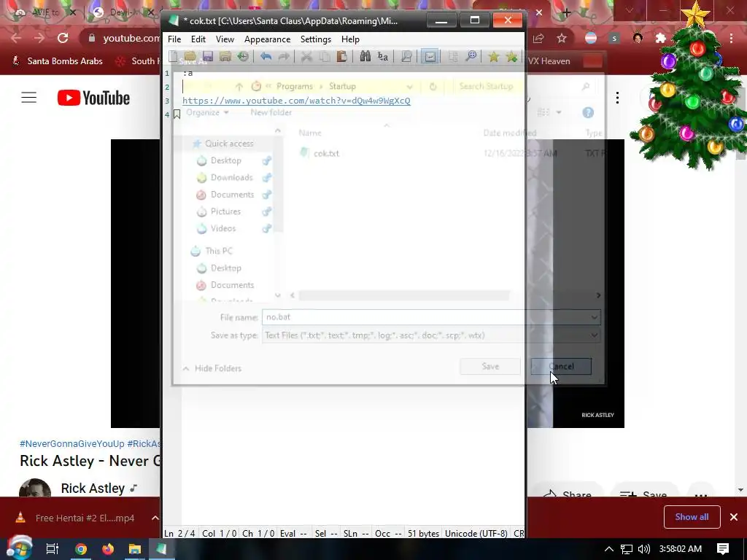Open the YouTube hamburger guide menu

click(28, 98)
